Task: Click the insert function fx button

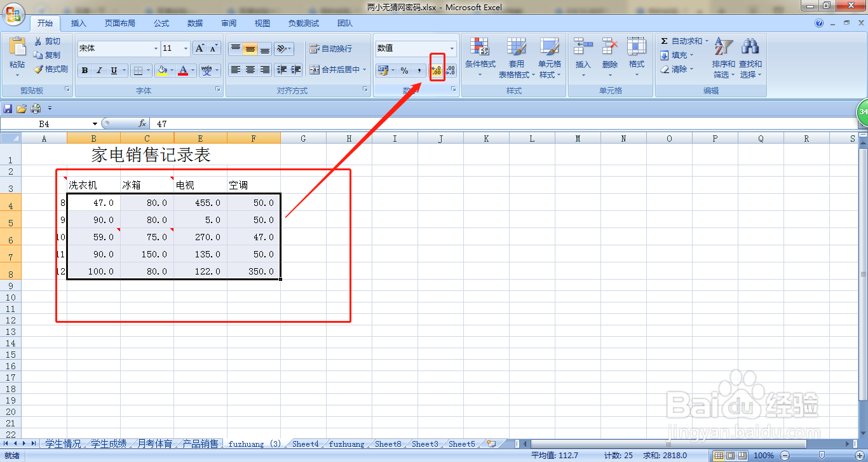Action: [x=142, y=124]
